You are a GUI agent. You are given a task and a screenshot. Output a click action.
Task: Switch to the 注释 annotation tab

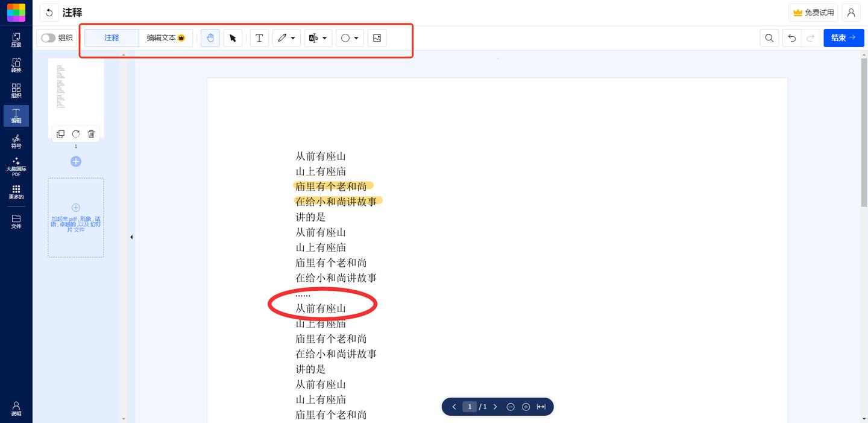coord(112,37)
